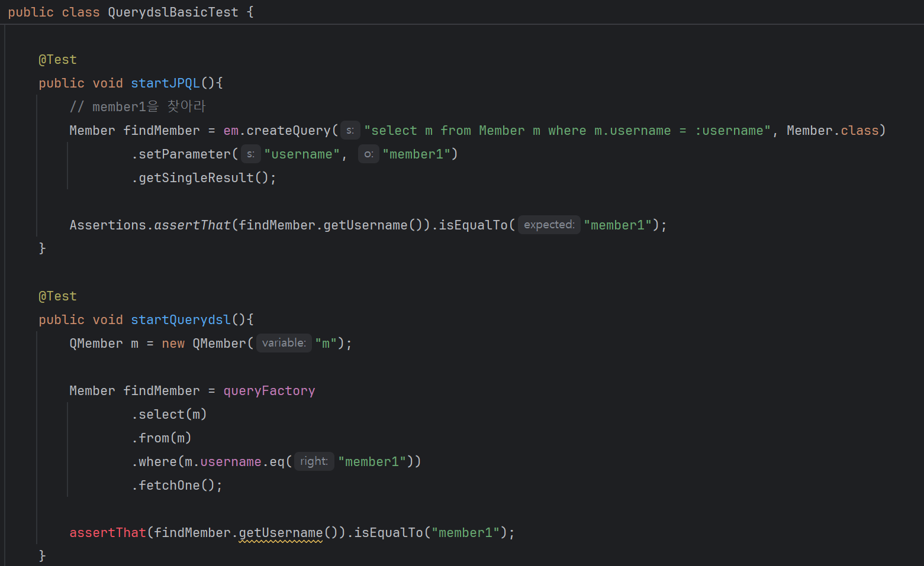Click Member.class argument in createQuery
The height and width of the screenshot is (566, 924).
pos(833,131)
